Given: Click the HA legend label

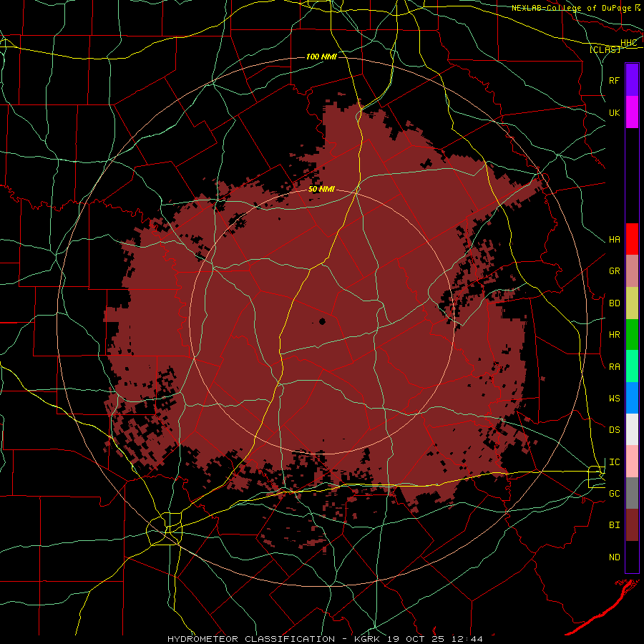Looking at the screenshot, I should pos(615,240).
